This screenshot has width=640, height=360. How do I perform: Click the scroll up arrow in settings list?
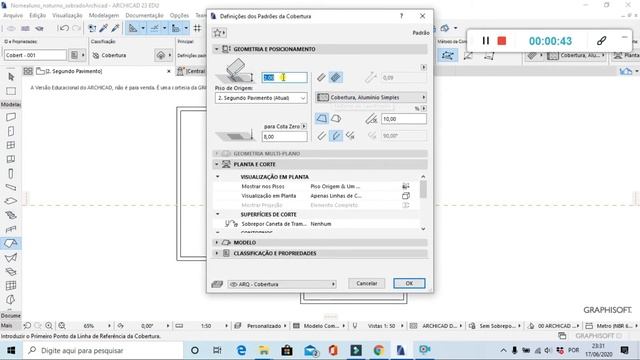tap(423, 177)
